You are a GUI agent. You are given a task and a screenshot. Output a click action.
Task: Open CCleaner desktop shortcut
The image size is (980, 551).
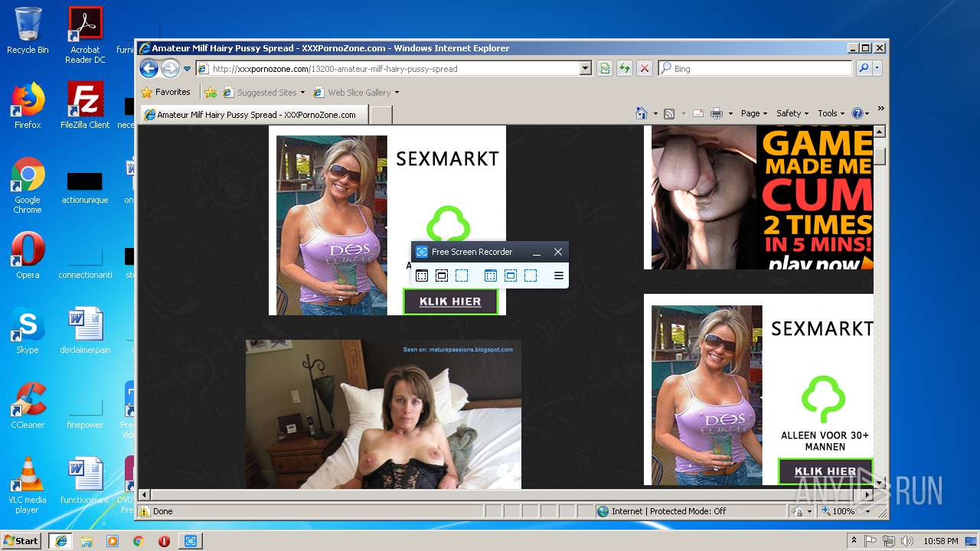coord(28,406)
